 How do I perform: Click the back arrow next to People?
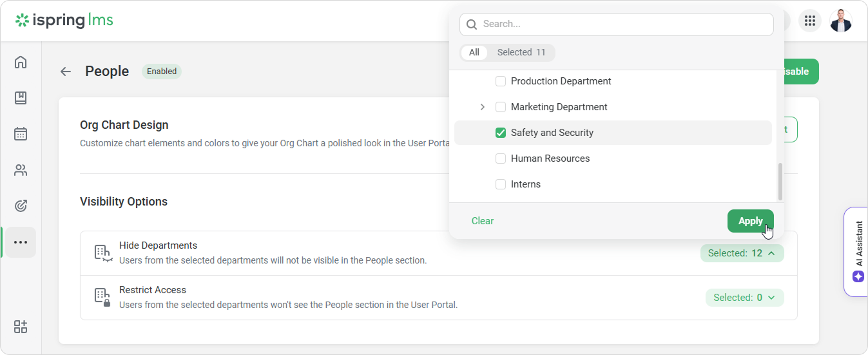(x=66, y=72)
